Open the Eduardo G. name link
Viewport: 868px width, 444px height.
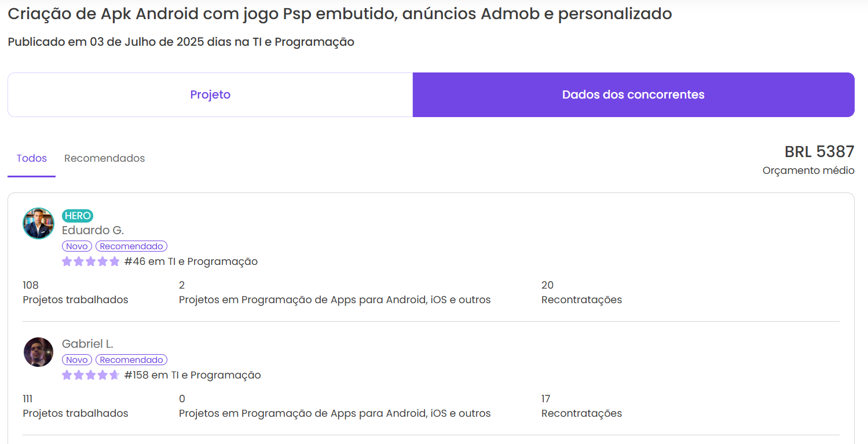tap(93, 230)
